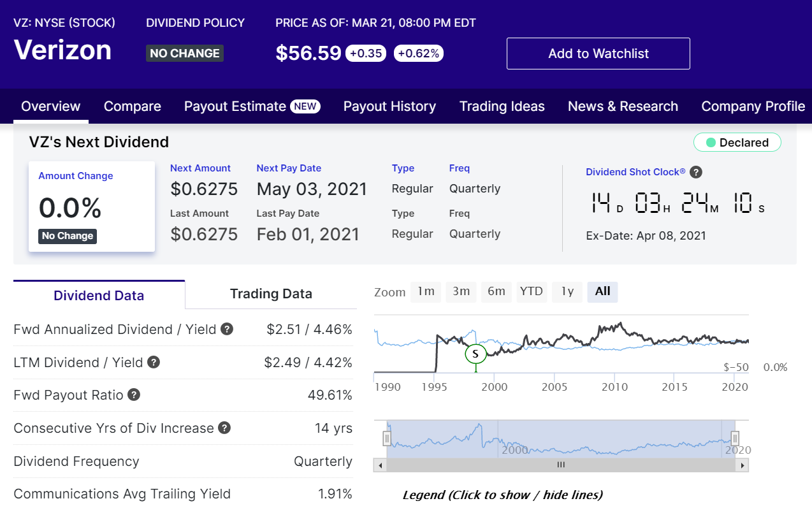Click the Add to Watchlist button
812x508 pixels.
(x=598, y=54)
